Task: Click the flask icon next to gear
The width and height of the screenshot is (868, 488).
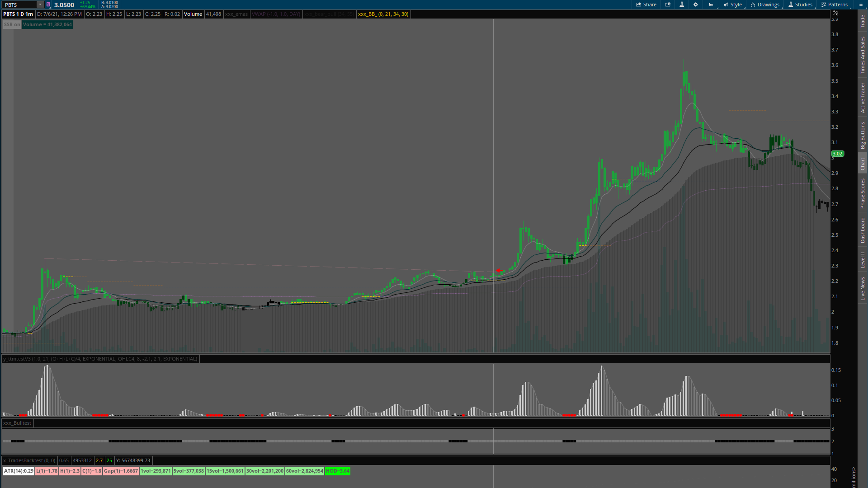Action: click(x=682, y=5)
